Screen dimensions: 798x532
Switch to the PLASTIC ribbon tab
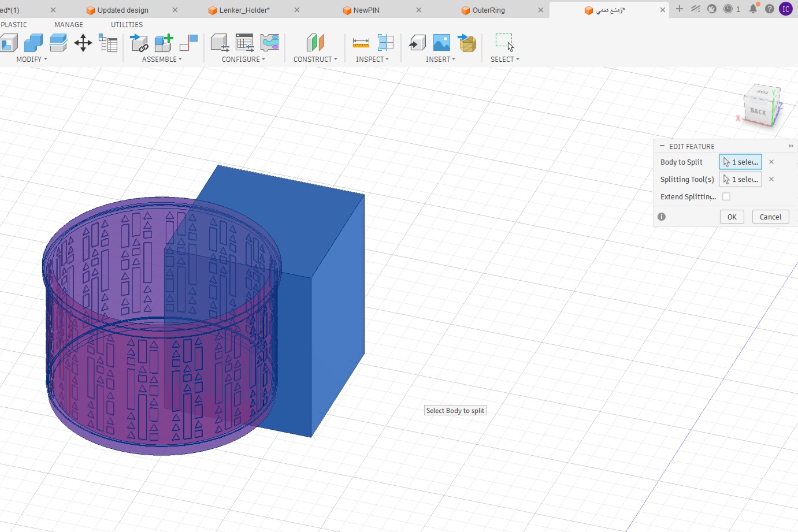click(14, 25)
